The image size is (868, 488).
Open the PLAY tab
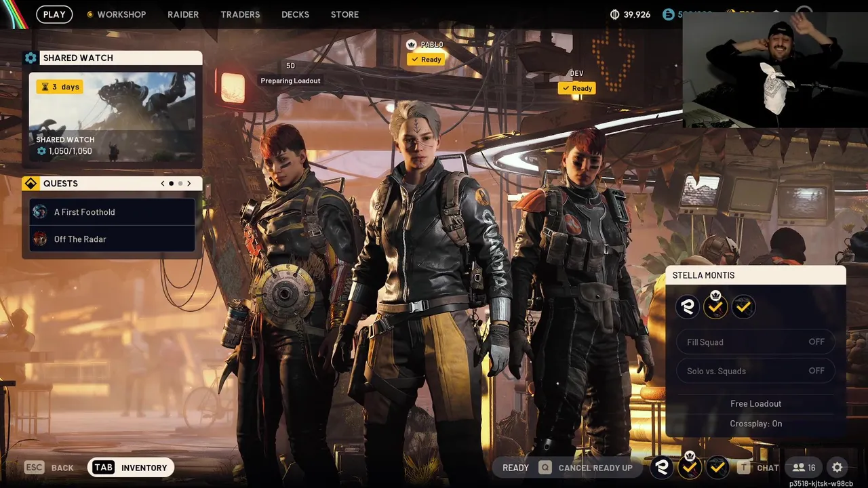[54, 14]
